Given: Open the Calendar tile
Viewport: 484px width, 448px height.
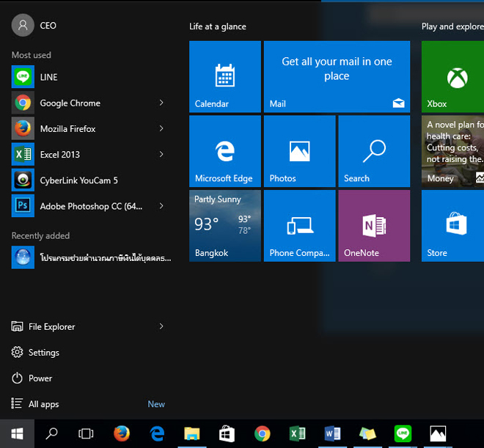Looking at the screenshot, I should [x=224, y=77].
